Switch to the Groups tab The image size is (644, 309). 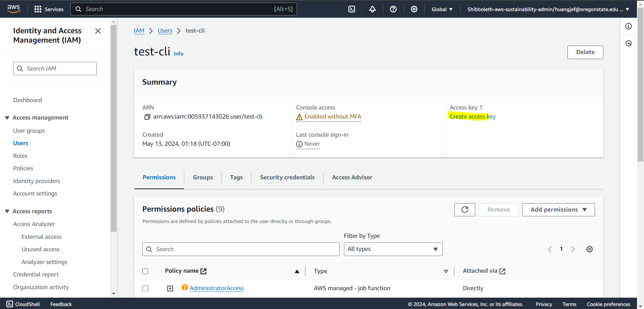coord(203,177)
